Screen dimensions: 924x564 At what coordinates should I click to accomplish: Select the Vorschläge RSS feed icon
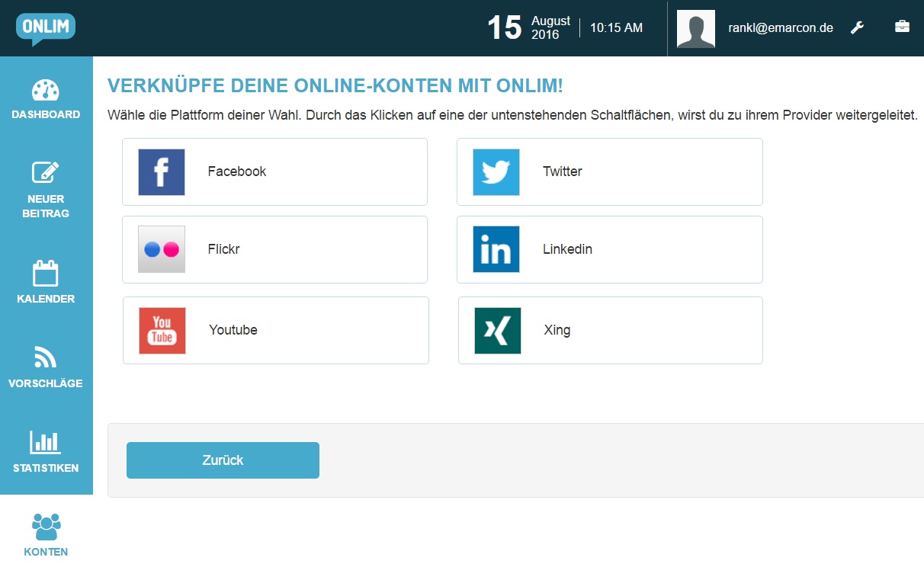[46, 357]
